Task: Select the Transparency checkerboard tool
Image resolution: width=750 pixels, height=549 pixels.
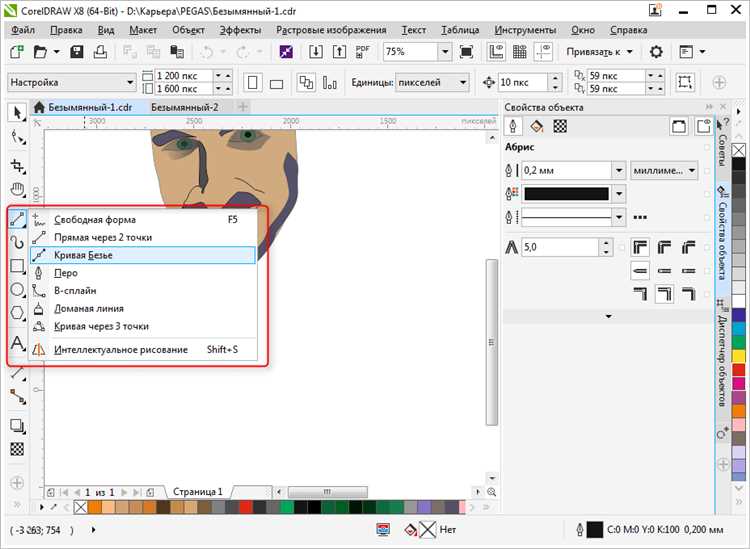Action: (17, 449)
